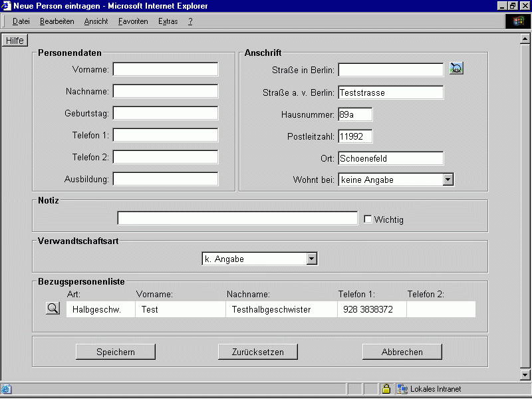The image size is (532, 399).
Task: Click the street lookup icon beside Straße in Berlin
Action: click(x=456, y=68)
